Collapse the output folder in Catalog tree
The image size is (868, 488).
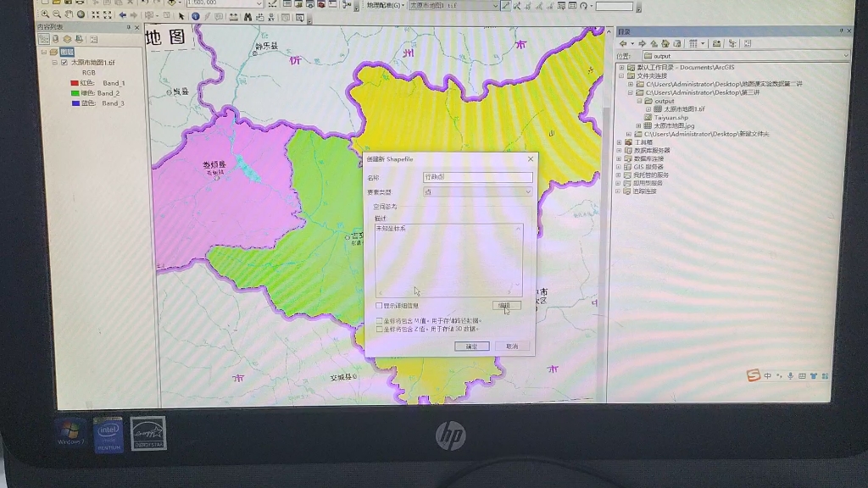click(x=639, y=101)
